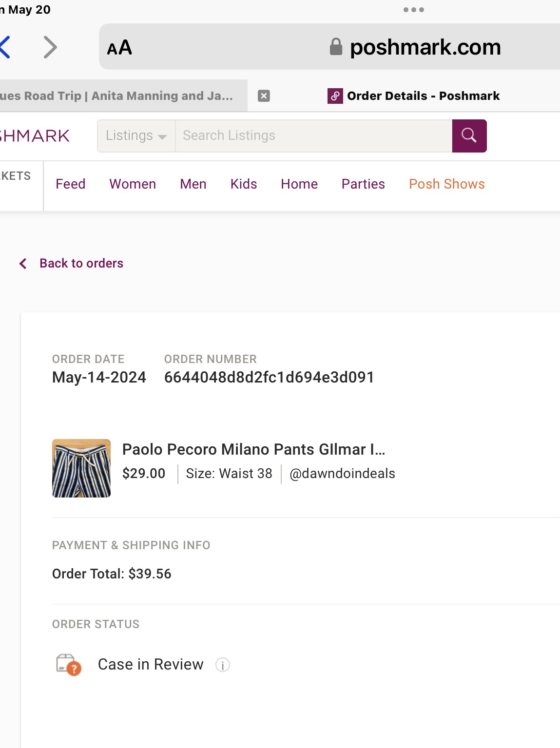560x748 pixels.
Task: Select the Women navigation menu item
Action: (132, 184)
